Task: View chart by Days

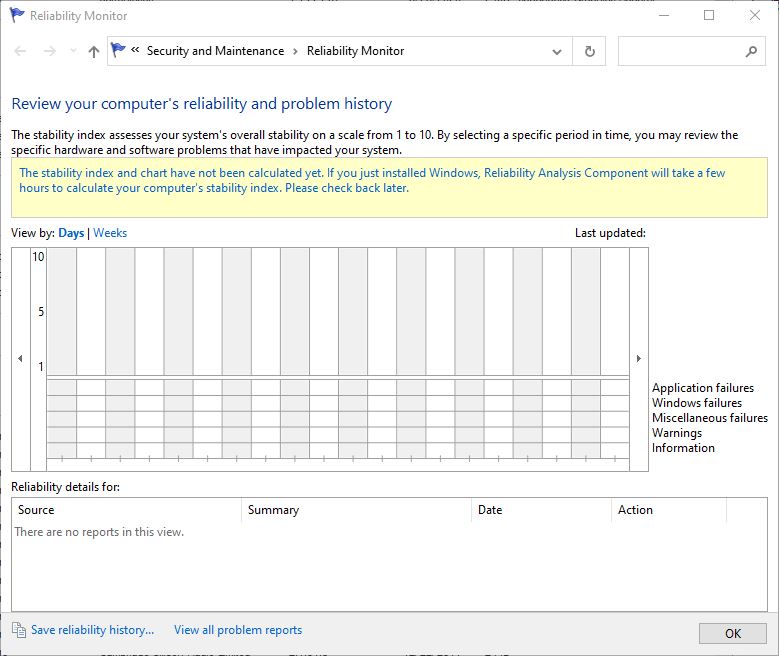Action: pos(71,233)
